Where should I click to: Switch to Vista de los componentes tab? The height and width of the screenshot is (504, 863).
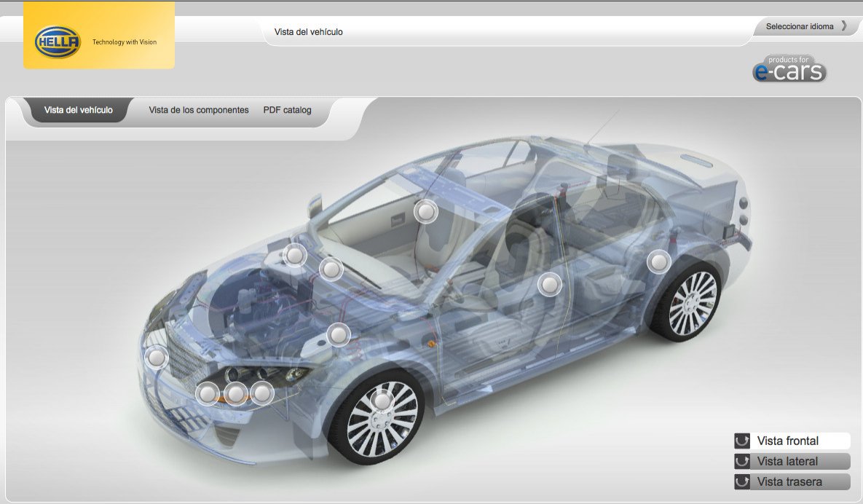199,110
